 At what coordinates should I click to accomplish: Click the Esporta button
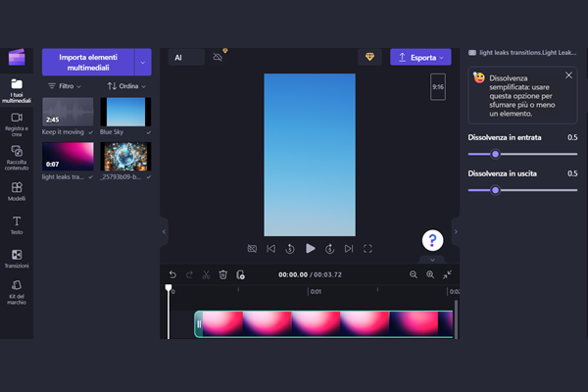(420, 58)
